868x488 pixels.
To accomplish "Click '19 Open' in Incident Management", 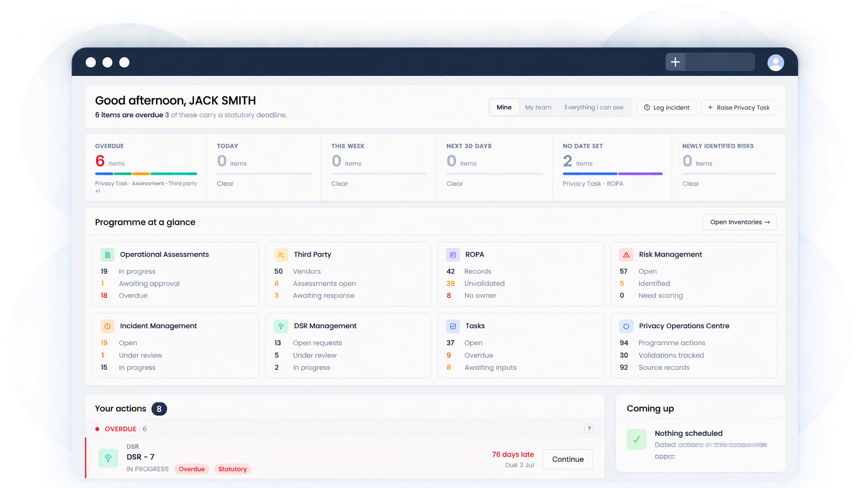I will coord(119,343).
